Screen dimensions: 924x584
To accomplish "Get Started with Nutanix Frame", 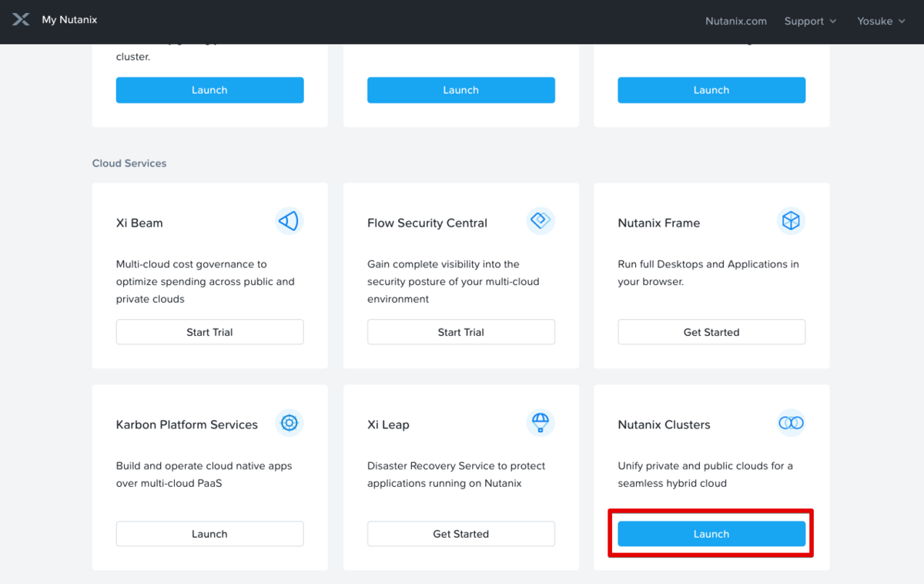I will tap(711, 332).
